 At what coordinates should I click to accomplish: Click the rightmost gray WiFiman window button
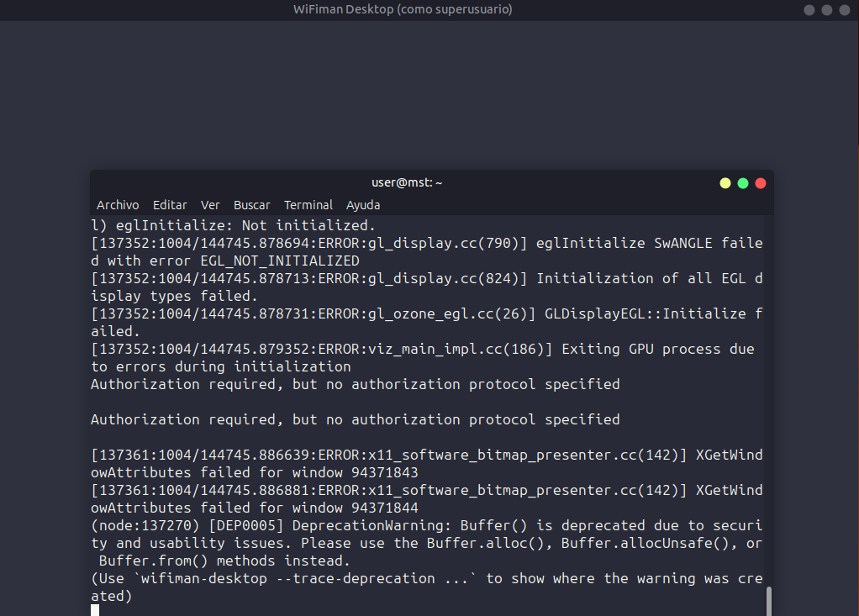pos(844,10)
